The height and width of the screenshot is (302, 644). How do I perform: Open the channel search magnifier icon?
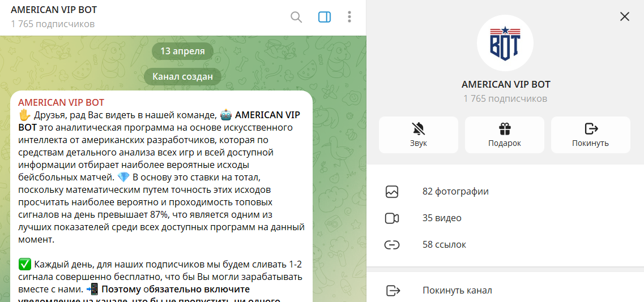click(x=296, y=17)
